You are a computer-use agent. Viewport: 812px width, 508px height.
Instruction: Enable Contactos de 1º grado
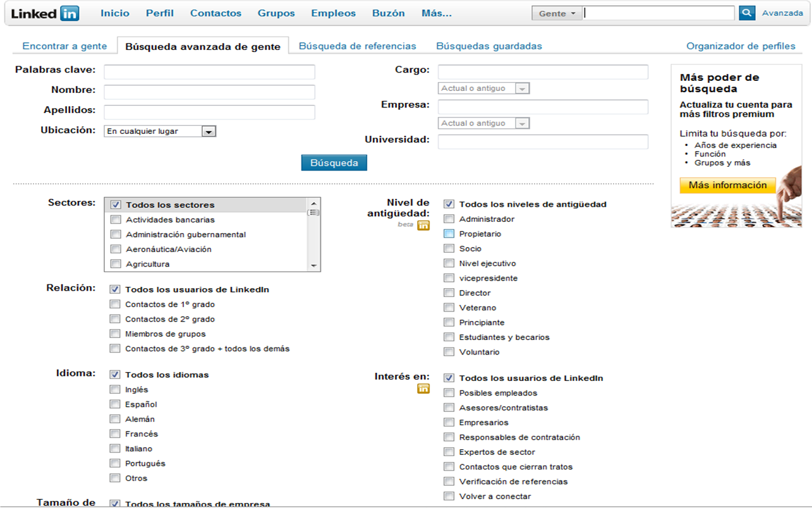tap(115, 305)
